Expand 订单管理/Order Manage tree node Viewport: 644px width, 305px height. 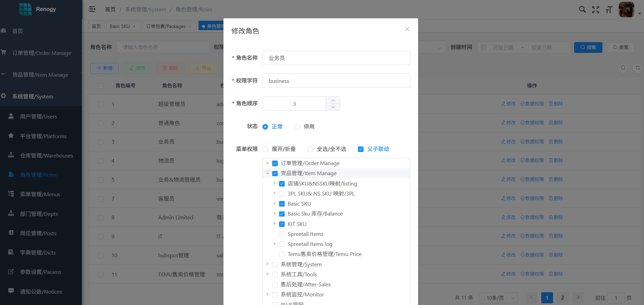268,163
